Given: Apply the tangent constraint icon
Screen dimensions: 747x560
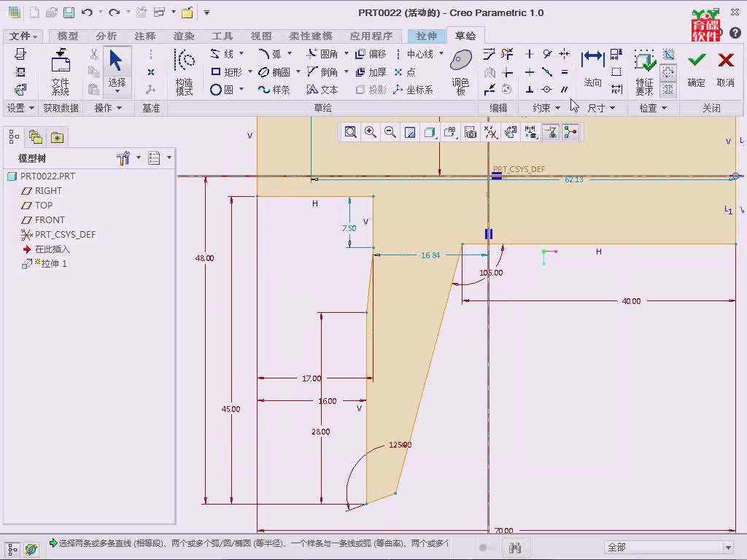Looking at the screenshot, I should pos(547,54).
